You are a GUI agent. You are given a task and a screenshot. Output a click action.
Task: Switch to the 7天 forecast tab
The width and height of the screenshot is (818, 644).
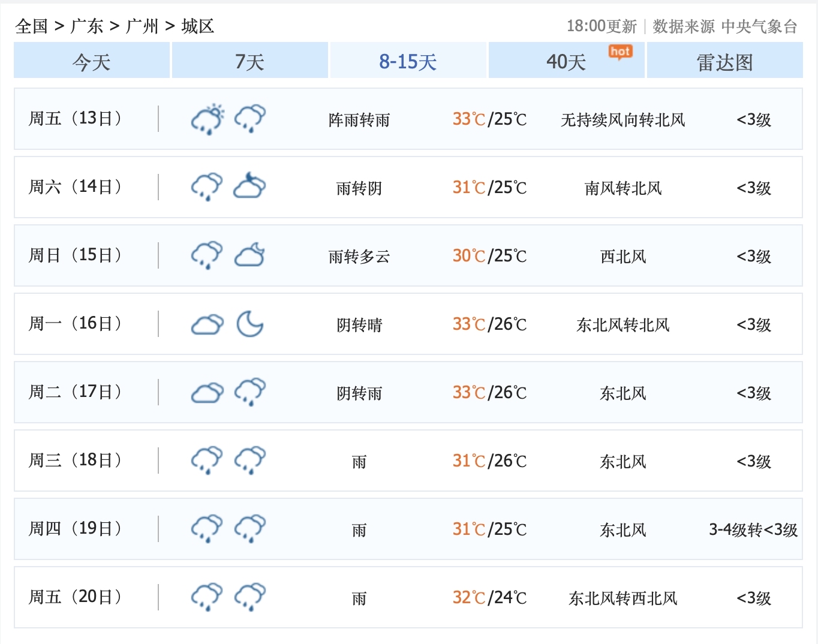[250, 61]
